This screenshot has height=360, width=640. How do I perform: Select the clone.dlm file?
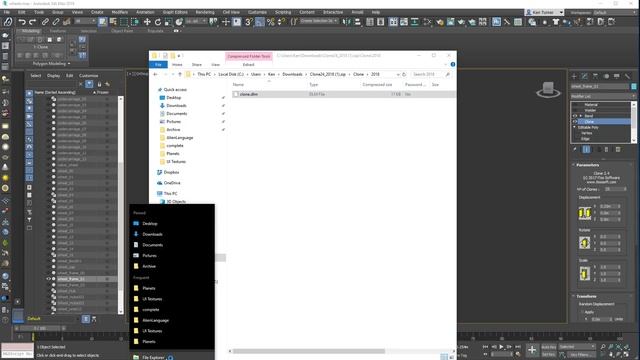click(x=249, y=94)
